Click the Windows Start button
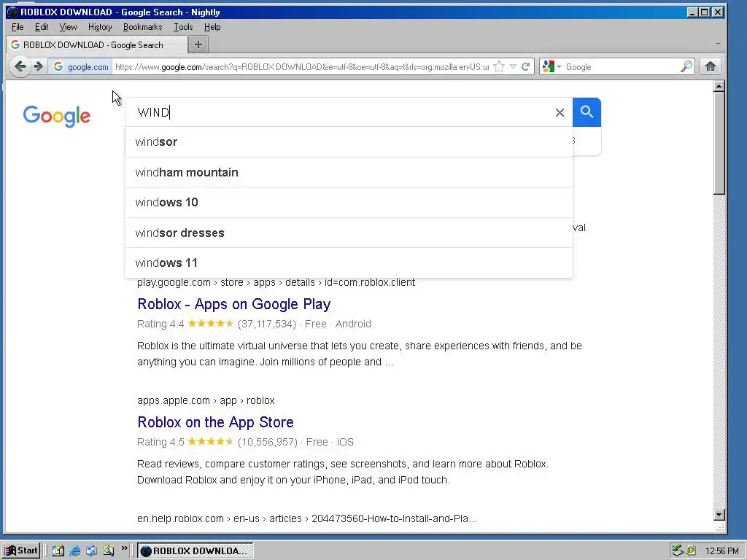The width and height of the screenshot is (747, 560). pos(21,551)
